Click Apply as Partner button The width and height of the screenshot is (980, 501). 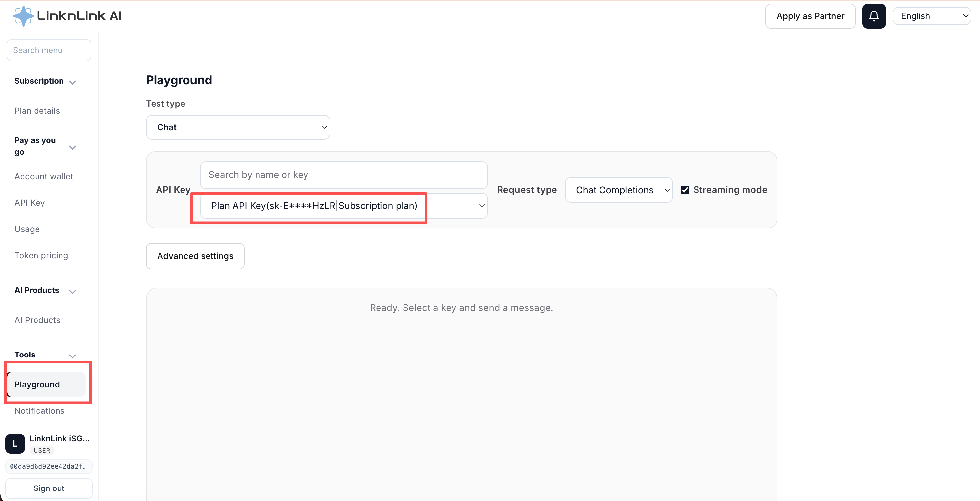pyautogui.click(x=810, y=16)
